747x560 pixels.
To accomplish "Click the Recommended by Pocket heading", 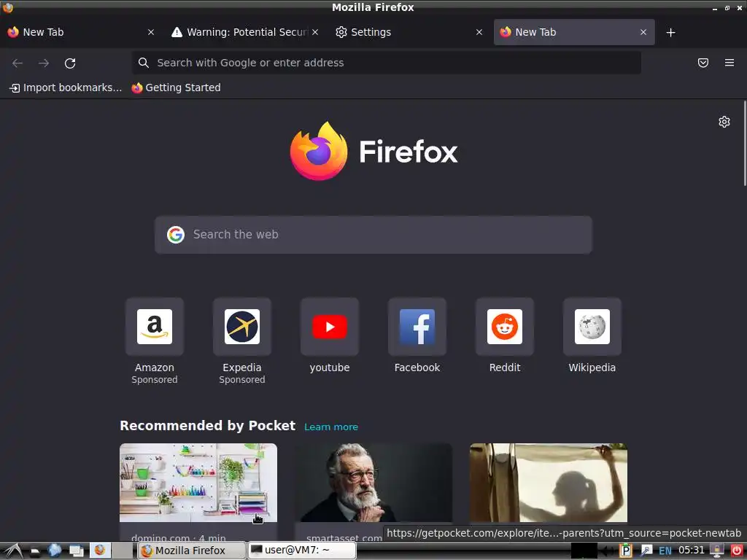I will coord(208,426).
